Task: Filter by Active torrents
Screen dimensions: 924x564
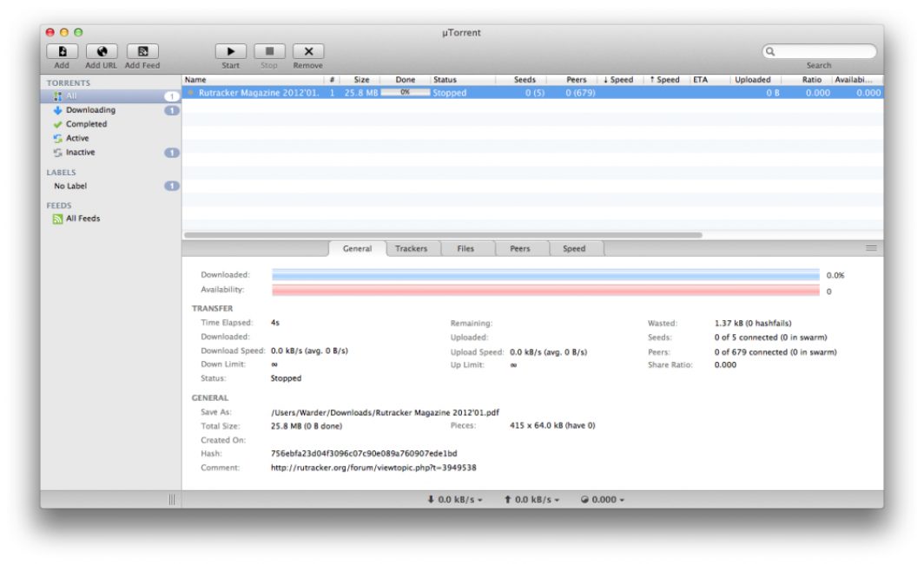Action: (x=111, y=138)
